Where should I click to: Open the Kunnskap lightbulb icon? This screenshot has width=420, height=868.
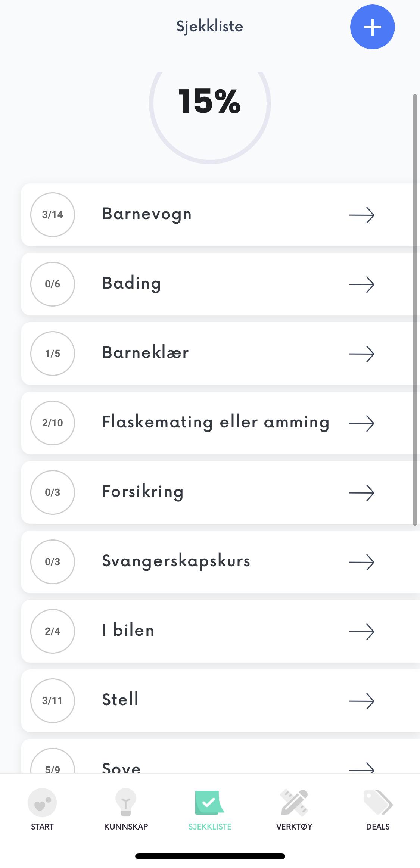(x=126, y=802)
